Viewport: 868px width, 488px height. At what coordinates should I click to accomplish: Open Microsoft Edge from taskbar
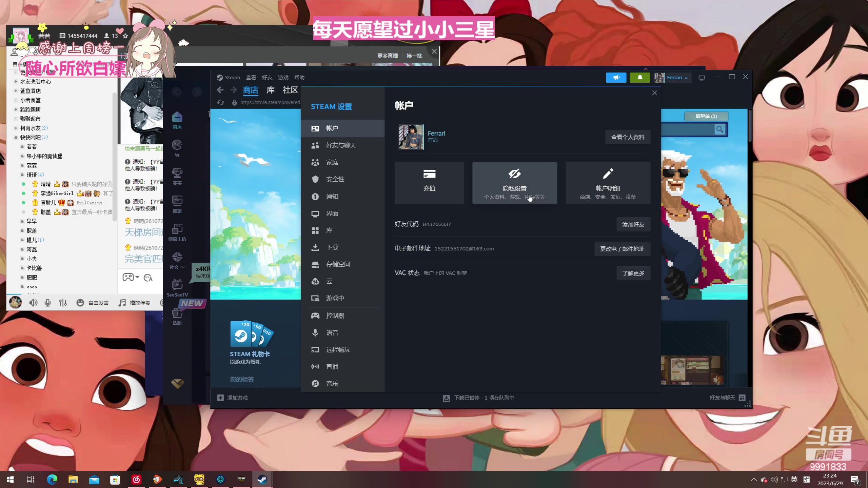tap(52, 479)
